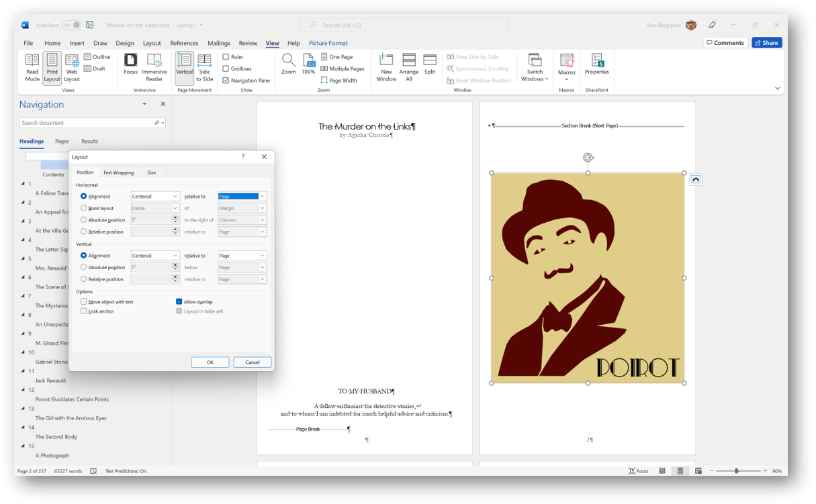Screen dimensions: 816x504
Task: Open the Picture Format ribbon tab
Action: coord(328,43)
